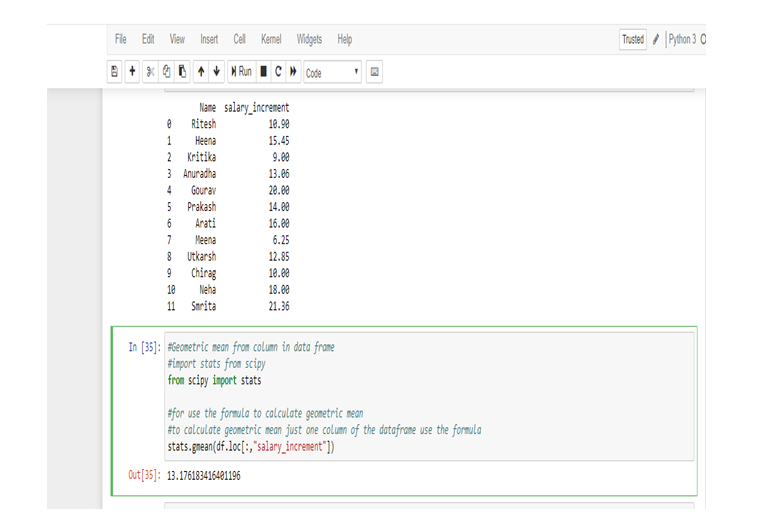Open the cell type Code dropdown
This screenshot has height=531, width=761.
332,72
